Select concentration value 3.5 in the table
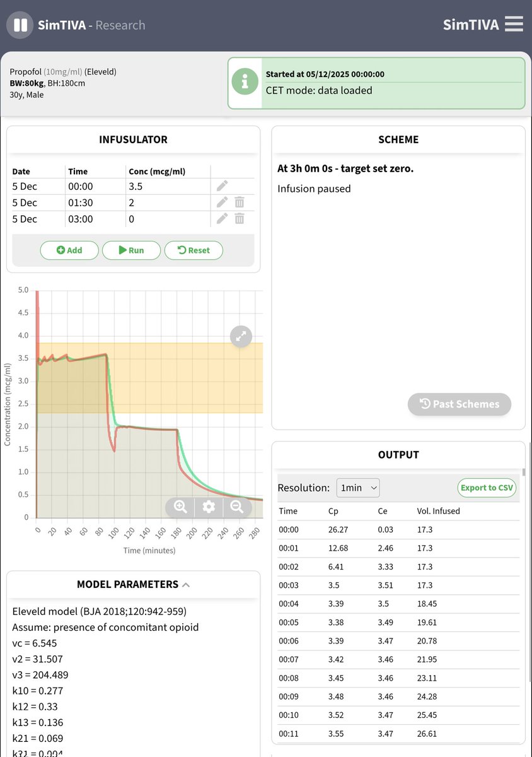Image resolution: width=532 pixels, height=757 pixels. [x=136, y=186]
